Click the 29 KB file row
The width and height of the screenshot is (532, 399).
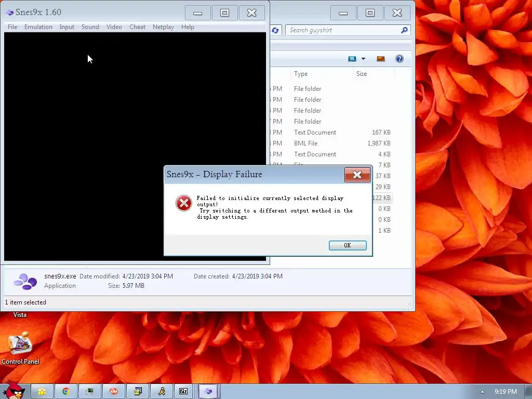coord(383,187)
